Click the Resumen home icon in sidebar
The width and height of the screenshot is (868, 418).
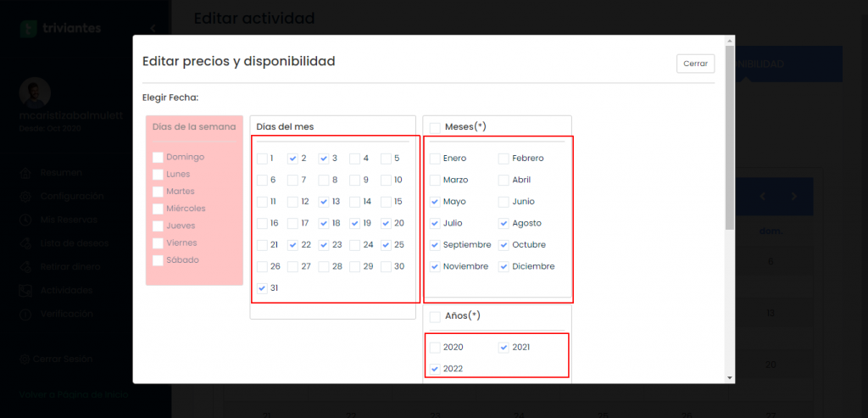(x=25, y=173)
